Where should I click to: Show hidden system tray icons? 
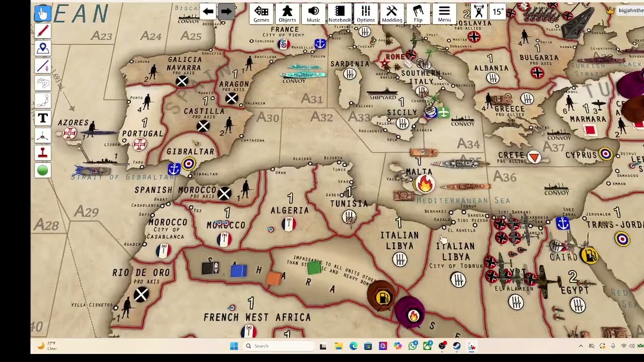pyautogui.click(x=581, y=346)
